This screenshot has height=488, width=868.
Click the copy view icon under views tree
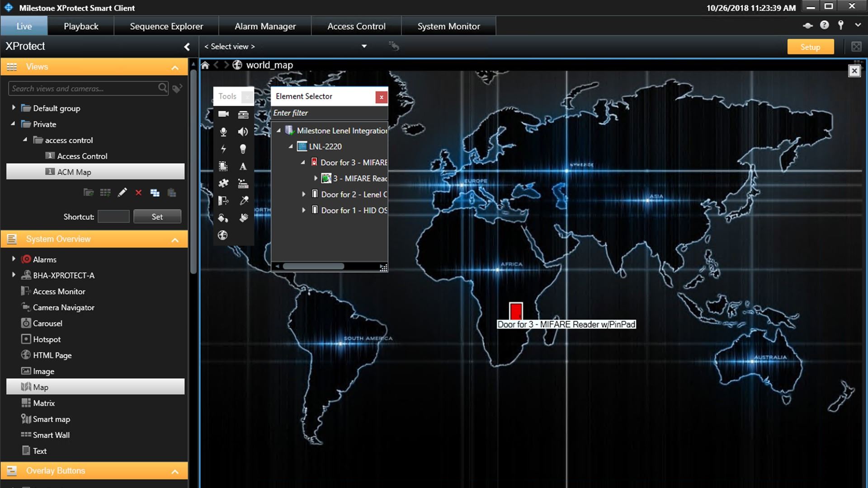[155, 193]
